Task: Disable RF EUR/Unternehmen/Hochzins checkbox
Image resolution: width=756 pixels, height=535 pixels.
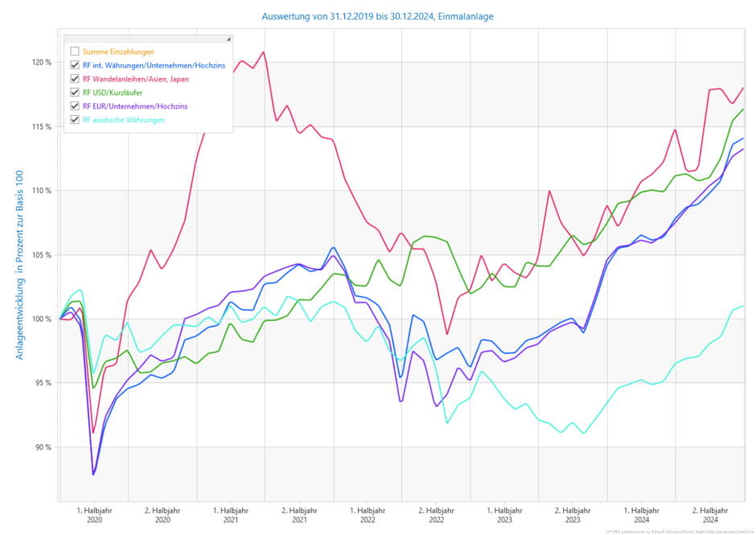Action: coord(75,106)
